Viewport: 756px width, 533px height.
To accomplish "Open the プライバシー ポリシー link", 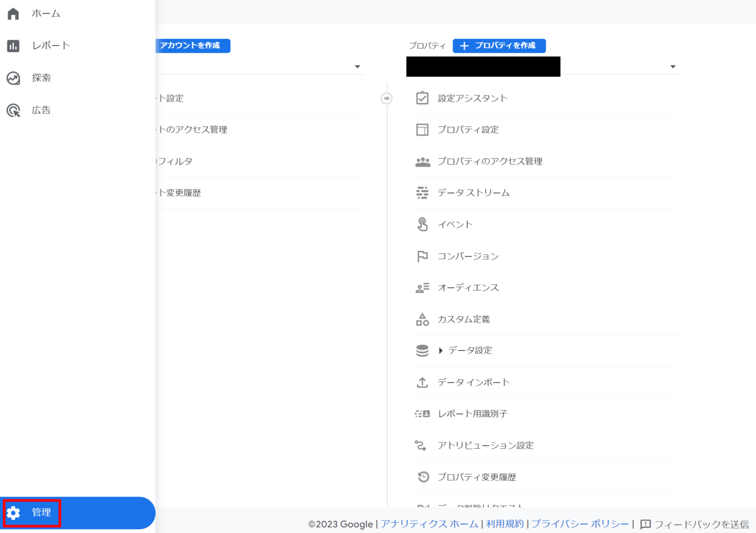I will coord(580,524).
